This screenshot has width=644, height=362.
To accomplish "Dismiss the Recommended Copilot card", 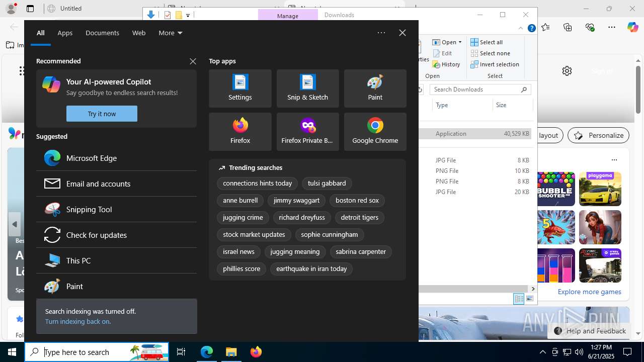I will coord(193,61).
